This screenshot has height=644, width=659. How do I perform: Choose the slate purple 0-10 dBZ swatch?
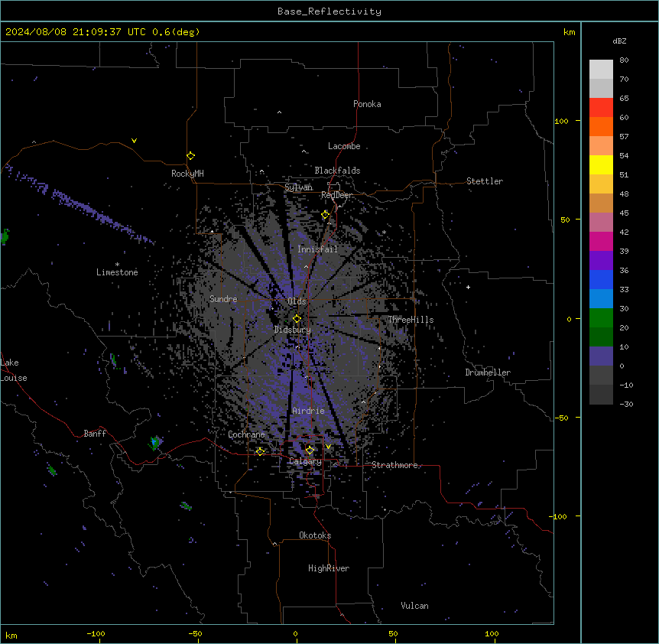click(601, 356)
